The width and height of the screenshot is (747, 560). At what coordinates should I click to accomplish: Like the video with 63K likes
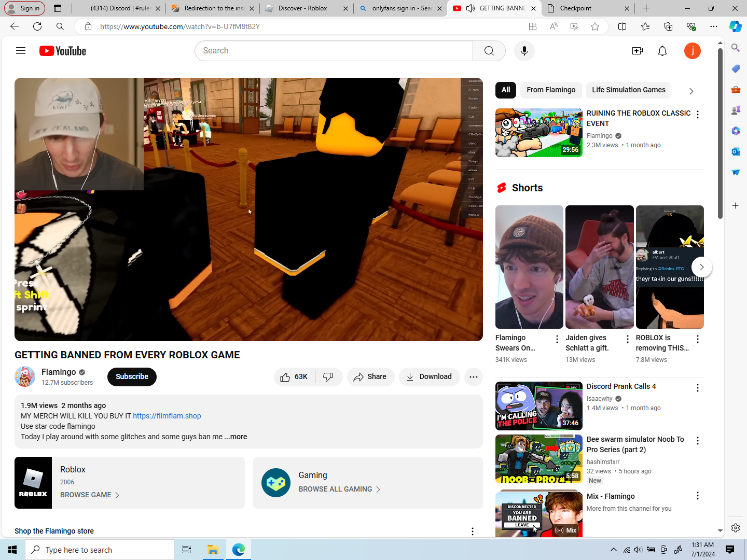[294, 377]
